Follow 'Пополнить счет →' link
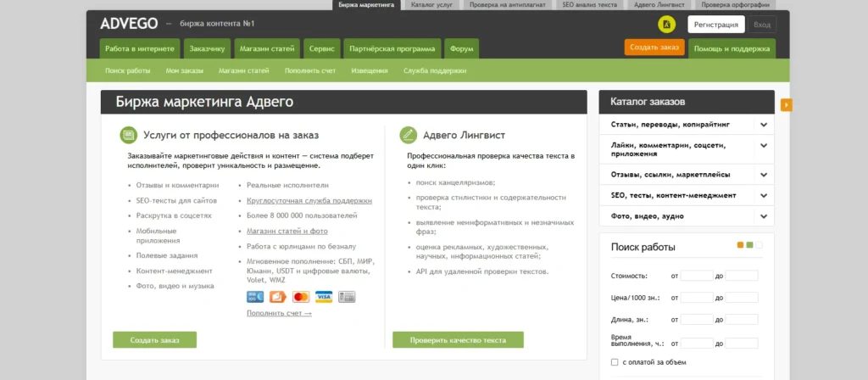The width and height of the screenshot is (868, 380). [x=279, y=314]
